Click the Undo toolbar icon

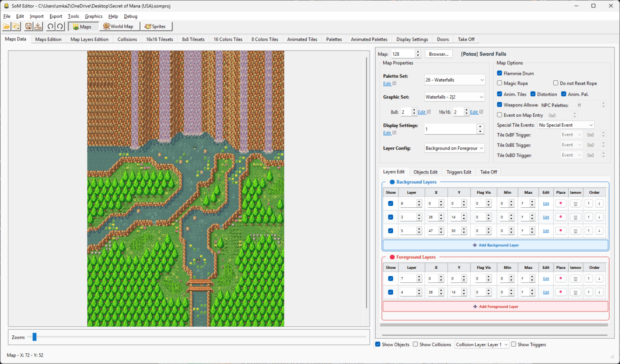coord(51,26)
